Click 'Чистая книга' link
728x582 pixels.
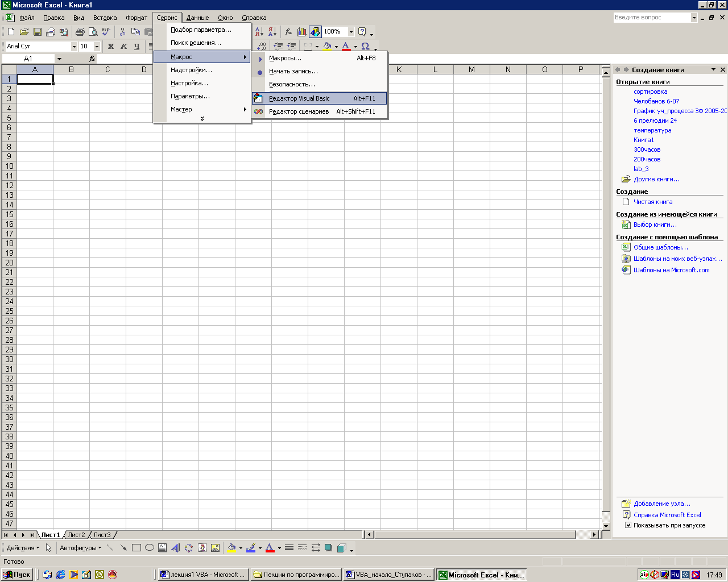[x=653, y=202]
